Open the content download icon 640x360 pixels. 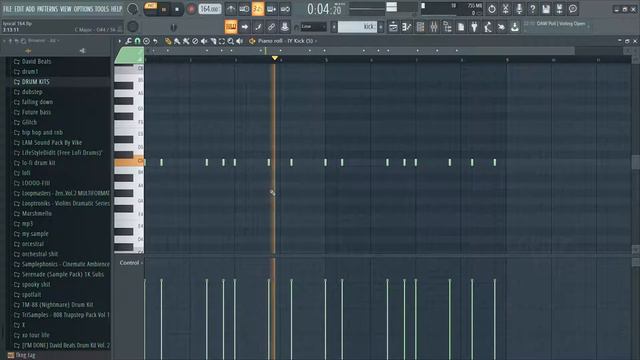tap(515, 27)
